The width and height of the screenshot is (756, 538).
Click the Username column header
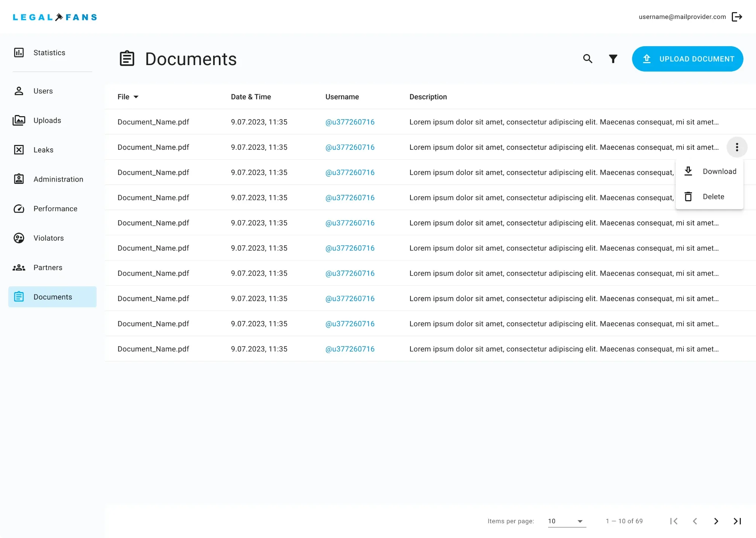click(x=342, y=97)
